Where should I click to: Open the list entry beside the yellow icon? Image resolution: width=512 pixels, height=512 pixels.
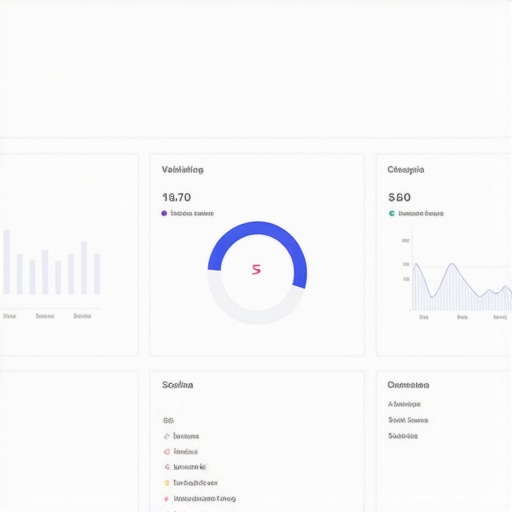pos(196,483)
